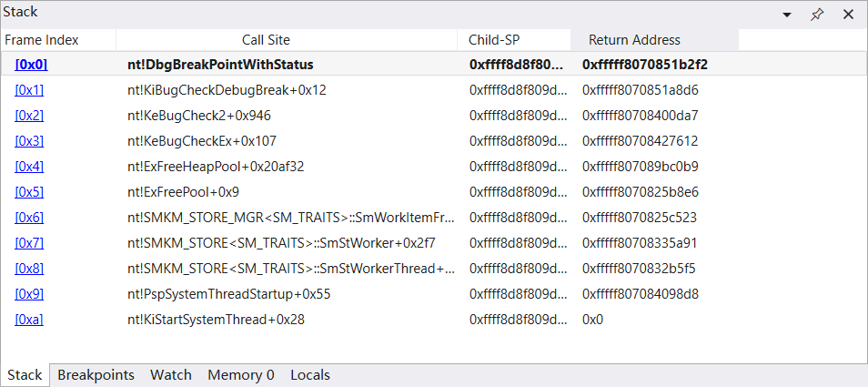Pin the Stack panel
This screenshot has height=387, width=868.
pyautogui.click(x=817, y=15)
